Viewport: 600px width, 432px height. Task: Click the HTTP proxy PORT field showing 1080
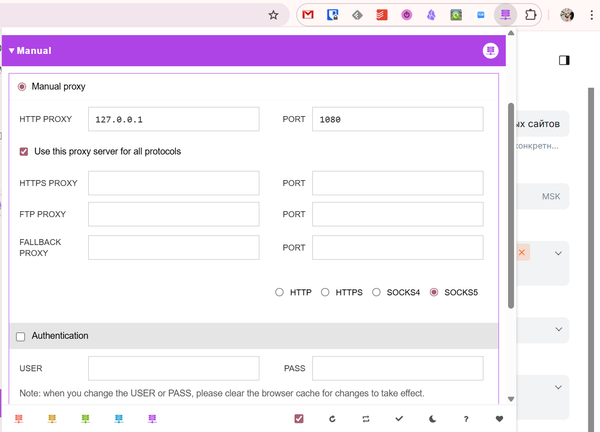[x=398, y=119]
